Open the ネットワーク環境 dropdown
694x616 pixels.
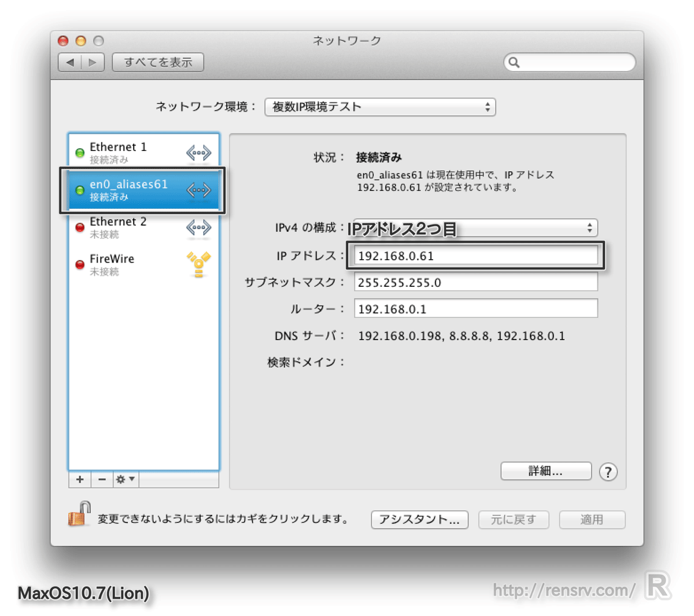click(380, 107)
